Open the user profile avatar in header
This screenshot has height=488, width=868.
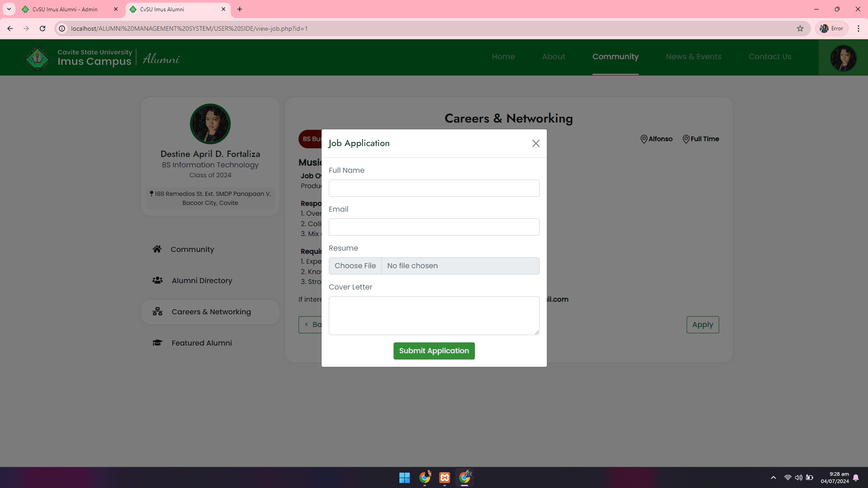[x=843, y=58]
